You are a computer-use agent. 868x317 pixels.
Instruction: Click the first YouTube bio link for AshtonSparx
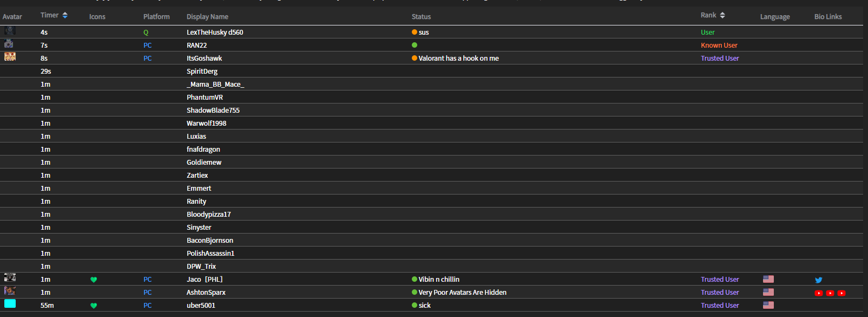[819, 293]
